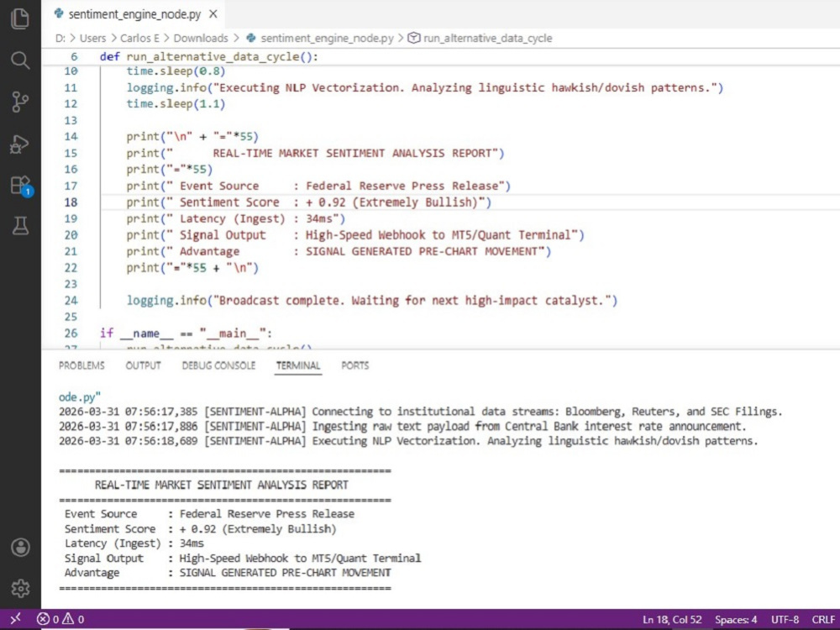Click line number 18 in the gutter
The height and width of the screenshot is (630, 840).
point(71,202)
